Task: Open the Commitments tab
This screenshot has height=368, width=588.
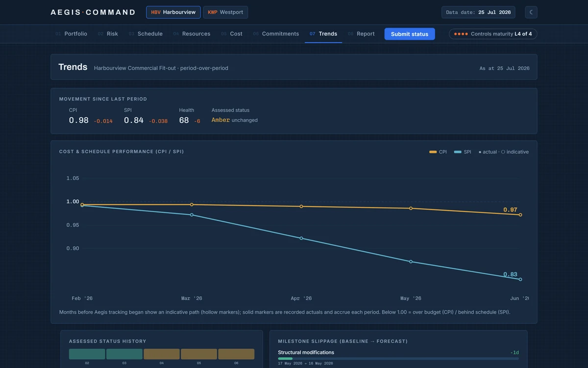Action: 276,34
